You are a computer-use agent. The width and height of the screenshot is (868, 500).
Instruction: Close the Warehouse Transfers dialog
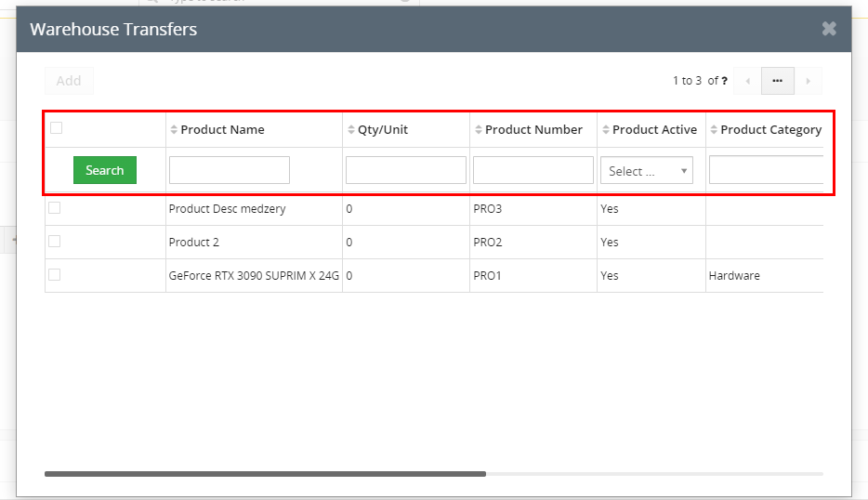coord(829,29)
